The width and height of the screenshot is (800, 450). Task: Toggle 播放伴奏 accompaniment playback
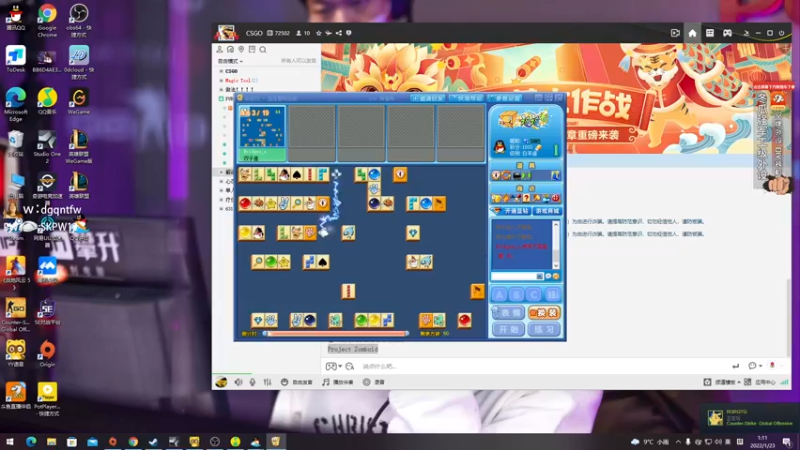(337, 382)
